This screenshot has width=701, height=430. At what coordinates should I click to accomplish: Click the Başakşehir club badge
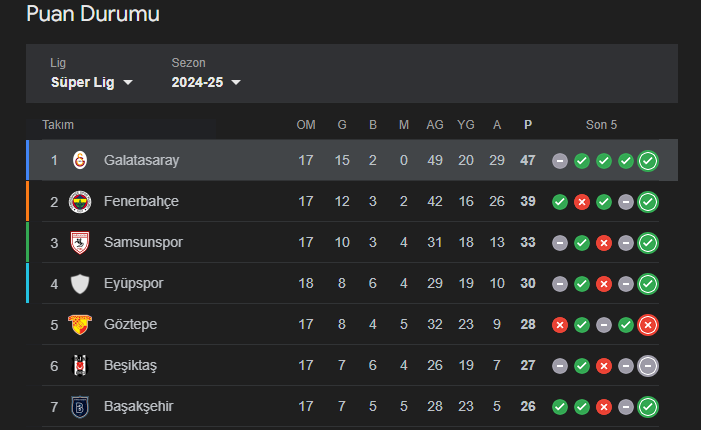coord(80,407)
